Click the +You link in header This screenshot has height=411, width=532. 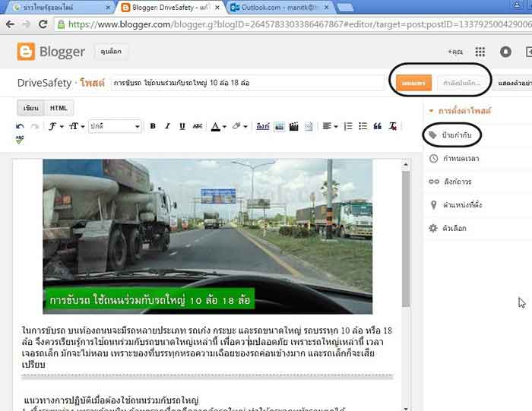455,52
